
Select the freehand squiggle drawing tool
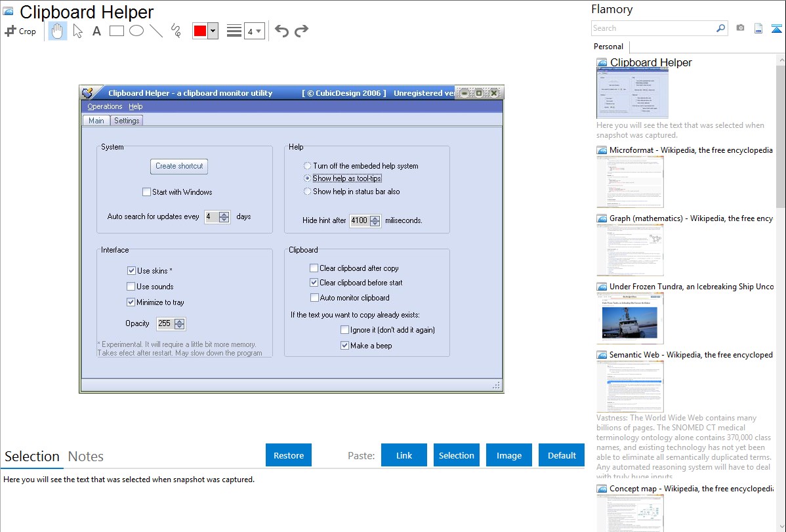(x=176, y=31)
